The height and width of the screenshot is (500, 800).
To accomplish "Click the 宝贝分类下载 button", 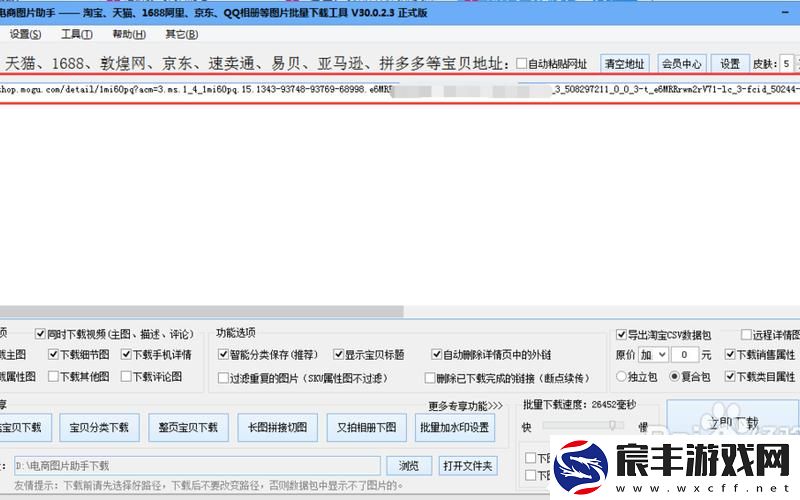I will pos(99,428).
